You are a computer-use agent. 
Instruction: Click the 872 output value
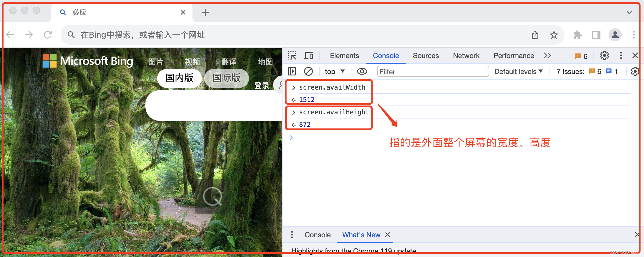(305, 124)
